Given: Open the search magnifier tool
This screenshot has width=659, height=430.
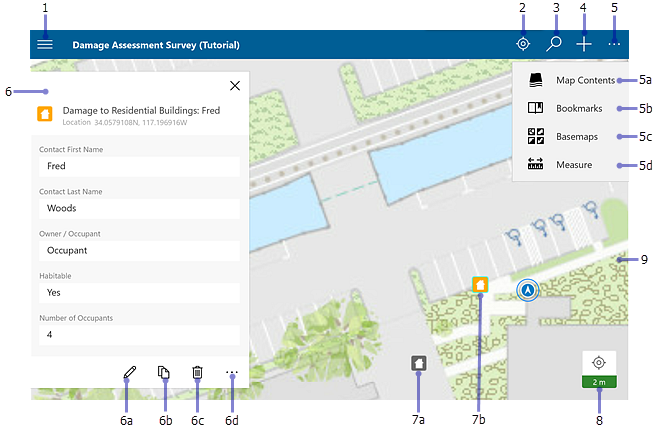Looking at the screenshot, I should pos(553,44).
